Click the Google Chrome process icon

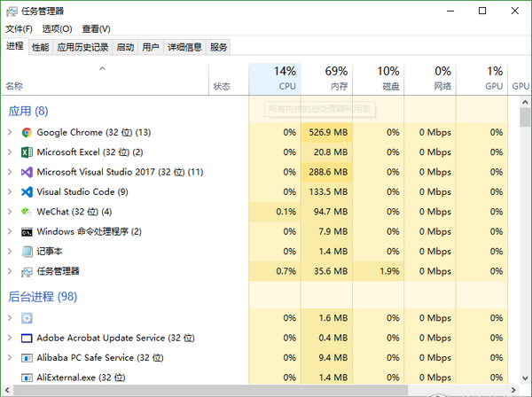(27, 132)
